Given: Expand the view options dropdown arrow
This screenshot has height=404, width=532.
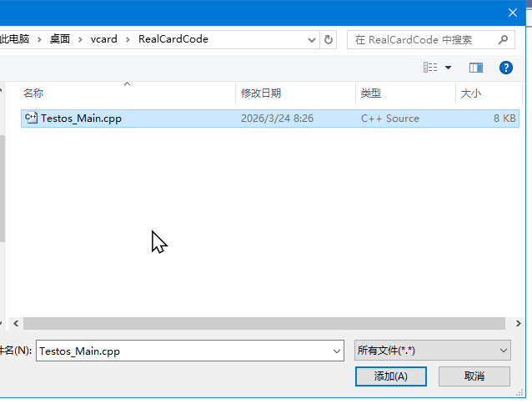Looking at the screenshot, I should (448, 68).
